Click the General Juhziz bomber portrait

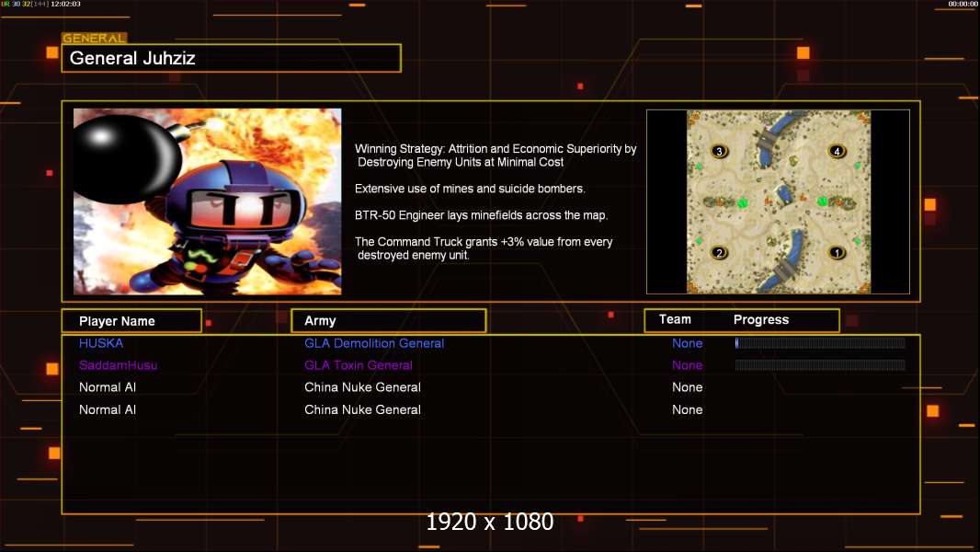click(208, 201)
